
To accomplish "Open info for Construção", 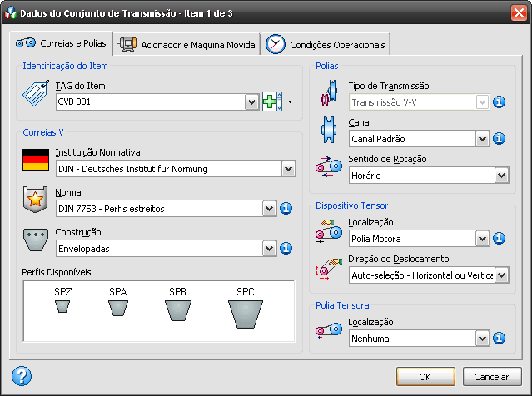I will pos(286,249).
